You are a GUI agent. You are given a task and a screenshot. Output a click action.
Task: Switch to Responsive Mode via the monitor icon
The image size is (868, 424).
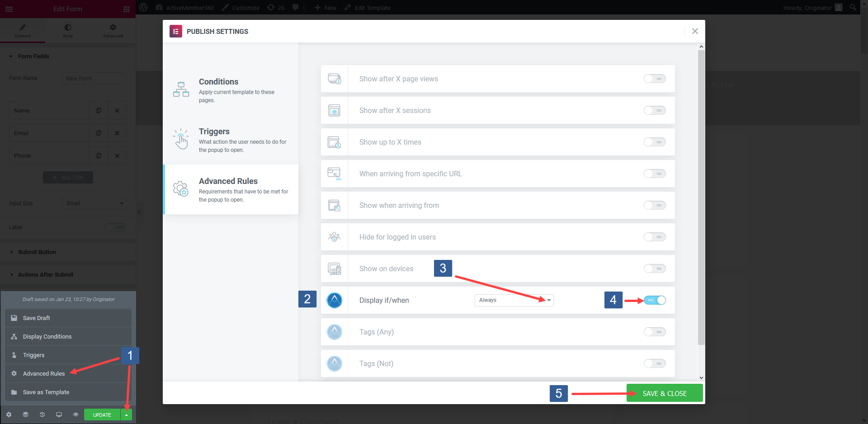coord(59,415)
